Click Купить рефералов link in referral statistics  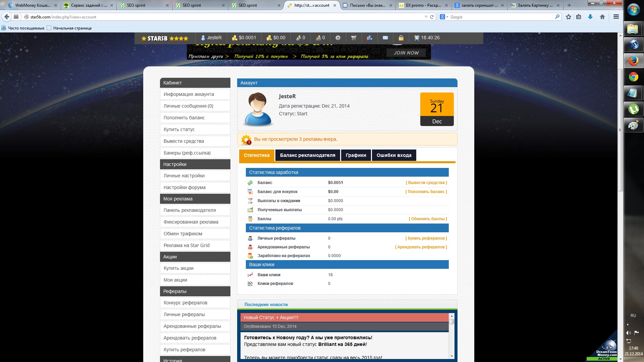[x=426, y=238]
